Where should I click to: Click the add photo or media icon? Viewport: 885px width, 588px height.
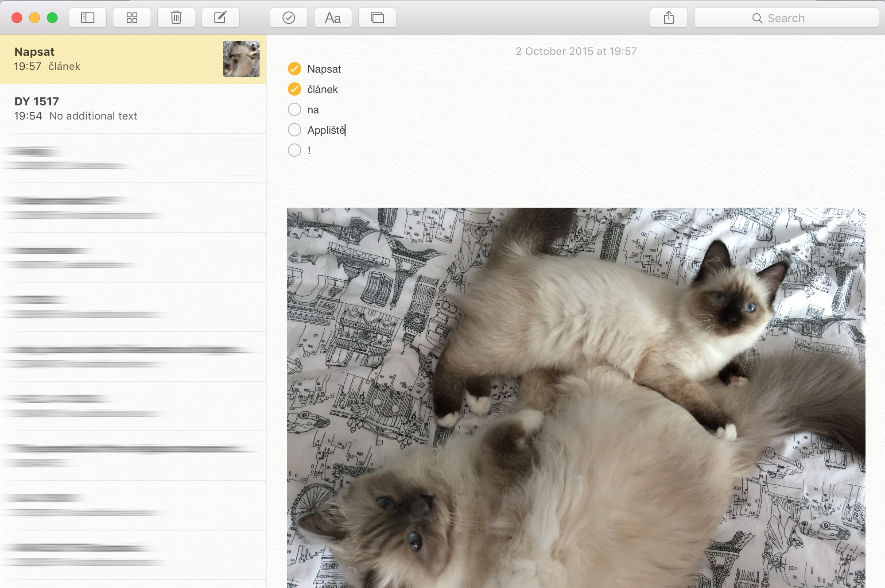377,18
